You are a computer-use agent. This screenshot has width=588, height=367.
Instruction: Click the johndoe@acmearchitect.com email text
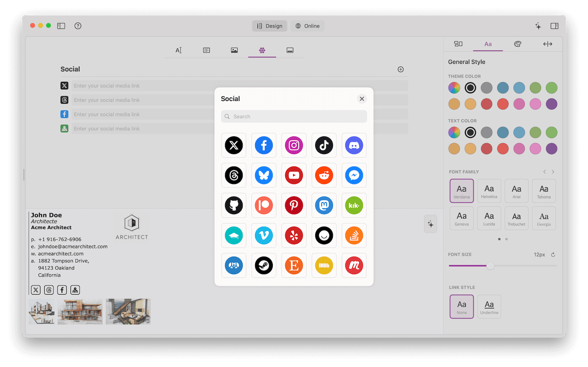73,246
